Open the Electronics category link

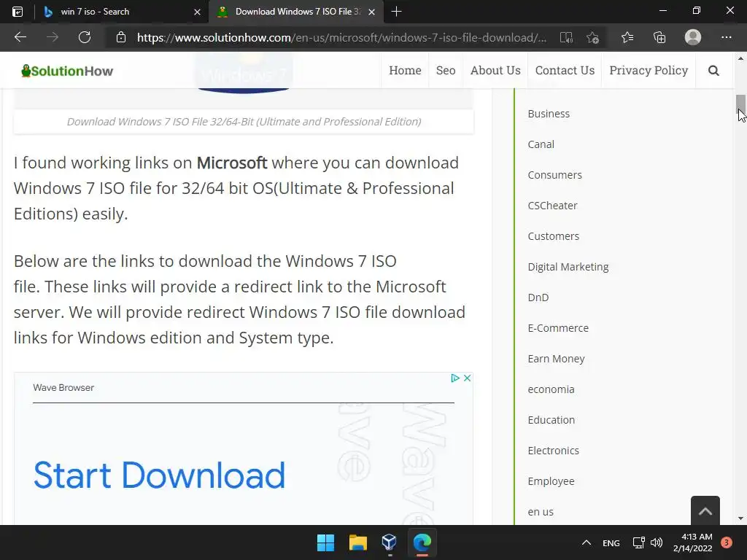[x=553, y=451]
